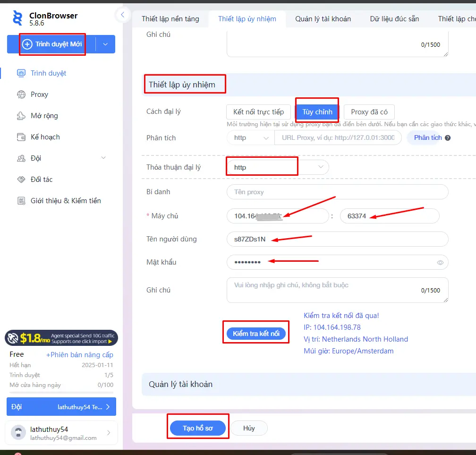Switch to the Thiết lập nền tảng tab
The width and height of the screenshot is (476, 455).
(x=170, y=19)
